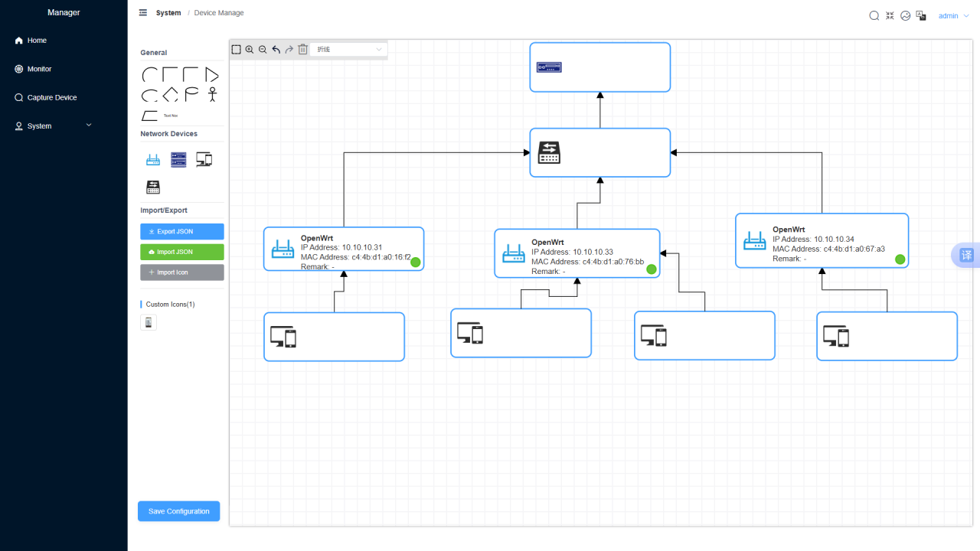Click the zoom out magnifier icon
980x551 pixels.
click(263, 50)
